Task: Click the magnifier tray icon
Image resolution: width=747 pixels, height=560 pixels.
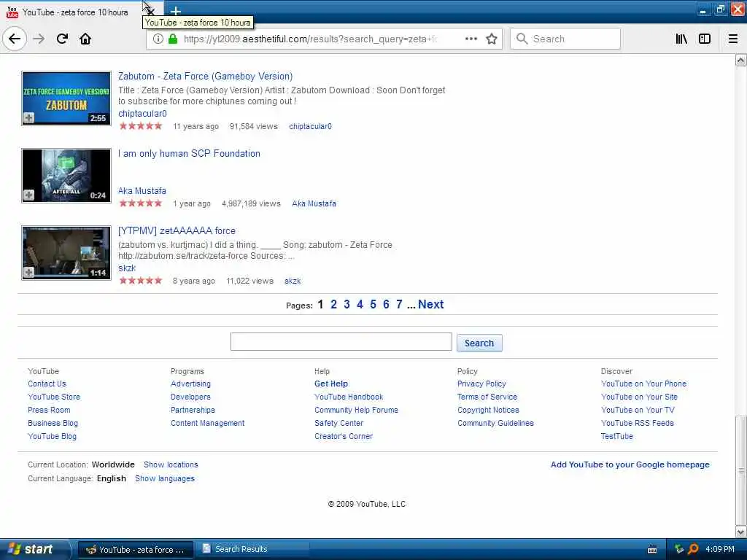Action: coord(693,549)
